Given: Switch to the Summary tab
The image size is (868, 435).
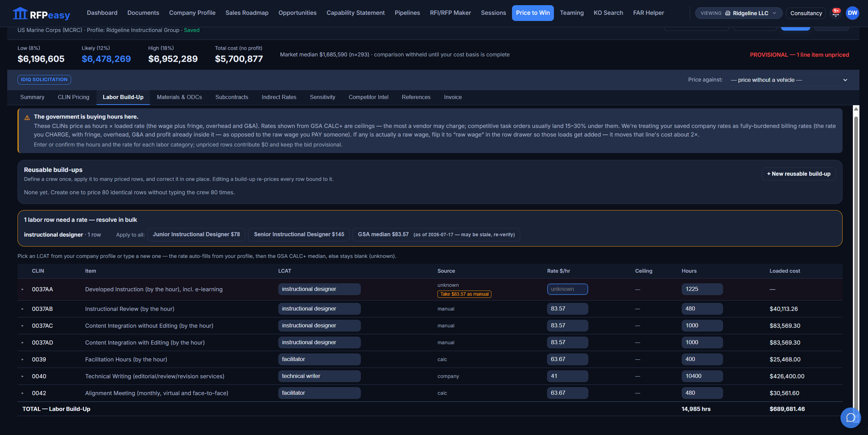Looking at the screenshot, I should (32, 97).
